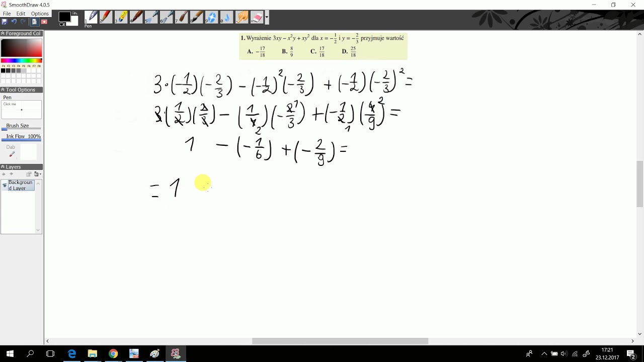Open File Explorer from the taskbar
Viewport: 644px width, 362px height.
click(x=92, y=353)
